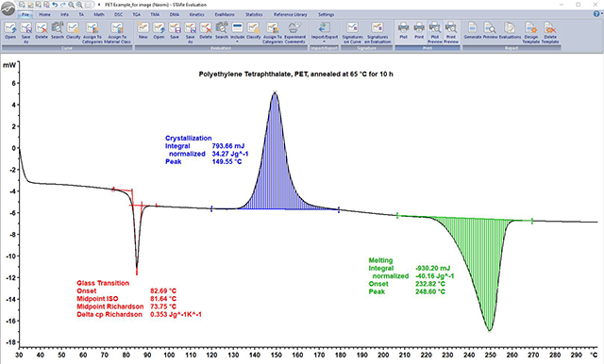Select the chart title text about PET annealing

295,74
